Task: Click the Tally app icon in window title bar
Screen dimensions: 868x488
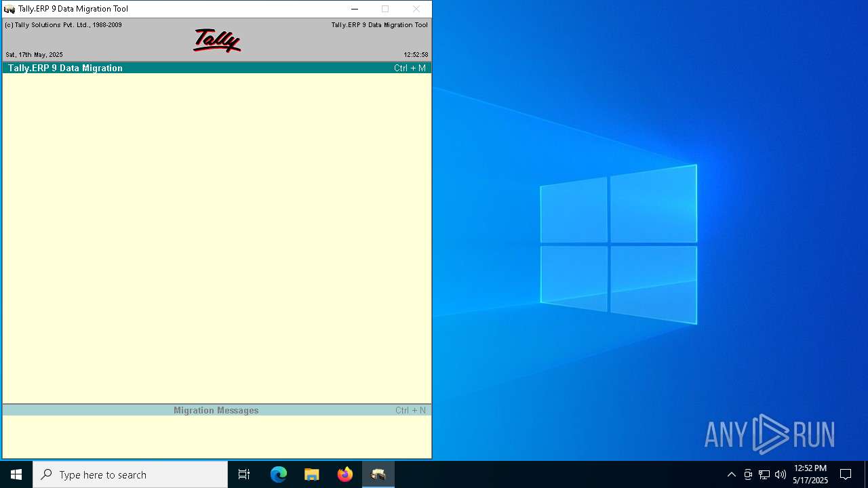Action: 9,9
